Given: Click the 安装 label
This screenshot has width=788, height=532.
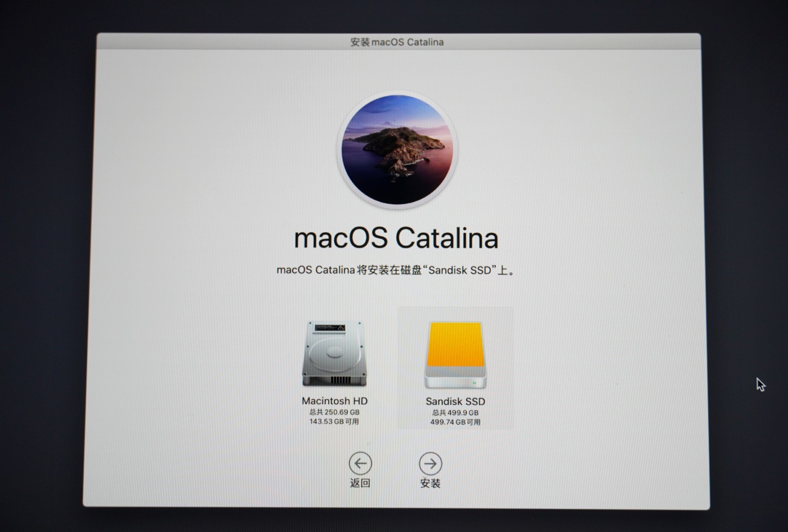Looking at the screenshot, I should click(431, 483).
